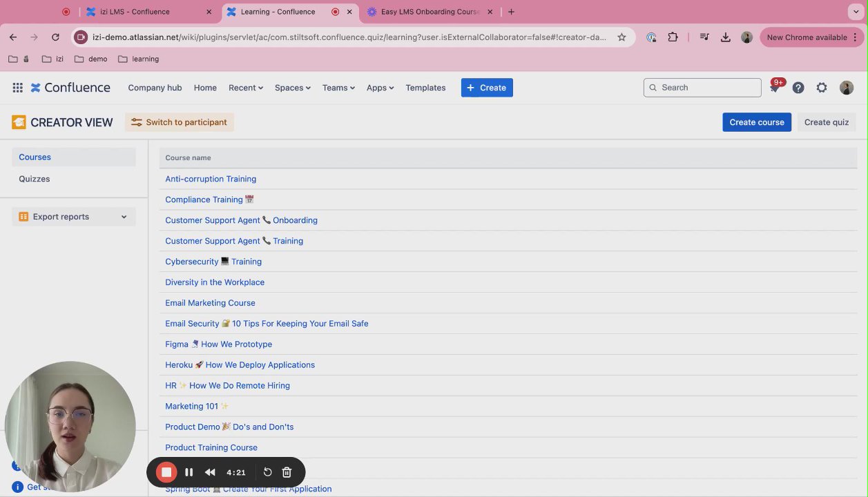This screenshot has height=497, width=868.
Task: Select Courses in the sidebar
Action: click(x=74, y=157)
